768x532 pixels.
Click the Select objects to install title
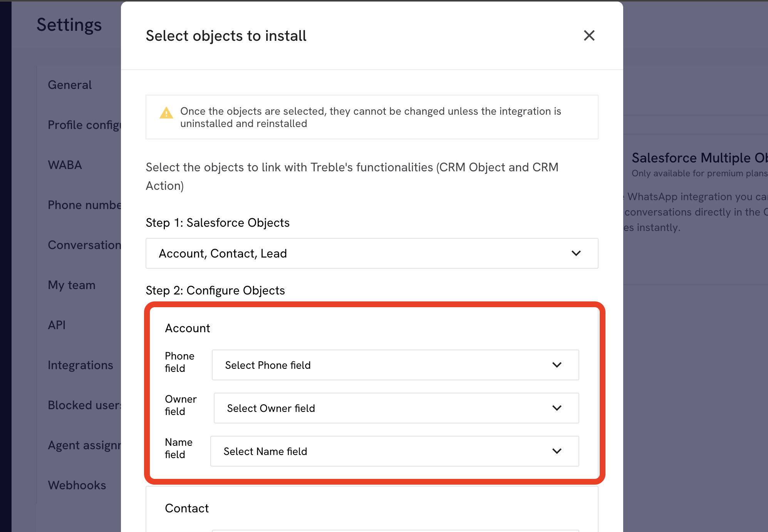click(226, 36)
